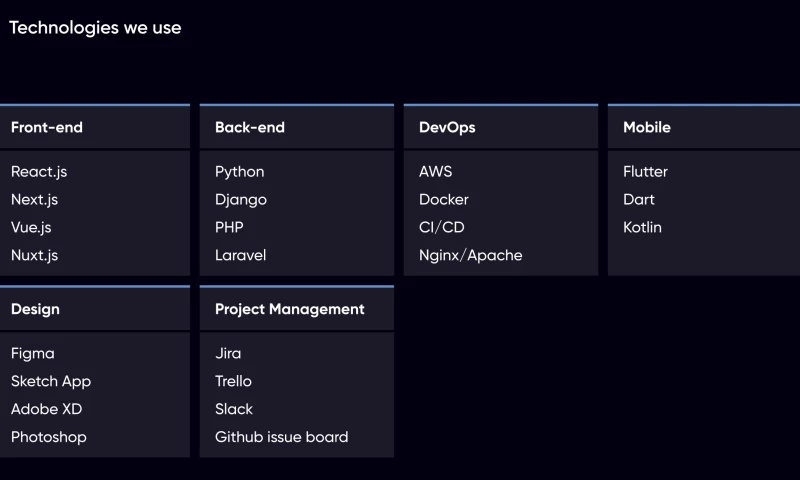The image size is (800, 480).
Task: Click the DevOps column heading
Action: click(x=447, y=128)
